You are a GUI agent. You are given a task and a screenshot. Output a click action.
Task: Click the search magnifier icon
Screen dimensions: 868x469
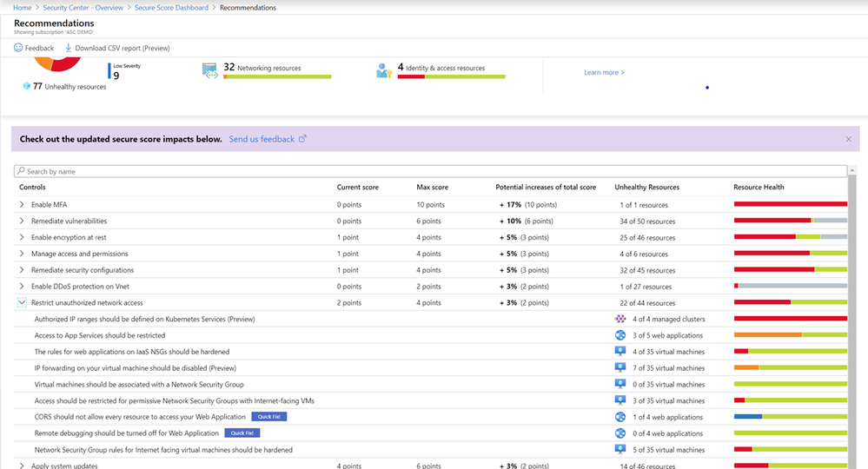coord(21,171)
